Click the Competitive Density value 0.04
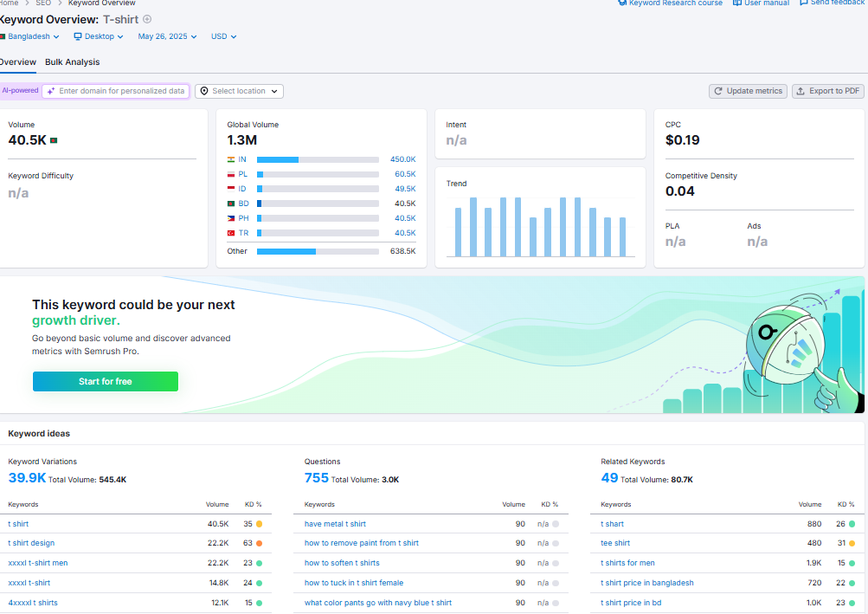Image resolution: width=868 pixels, height=614 pixels. click(x=680, y=191)
